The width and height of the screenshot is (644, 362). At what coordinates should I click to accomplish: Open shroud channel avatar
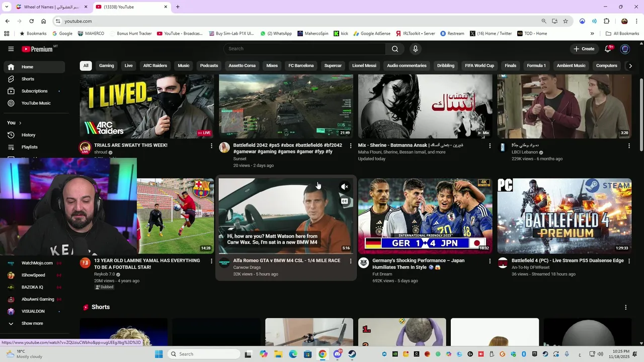point(85,148)
